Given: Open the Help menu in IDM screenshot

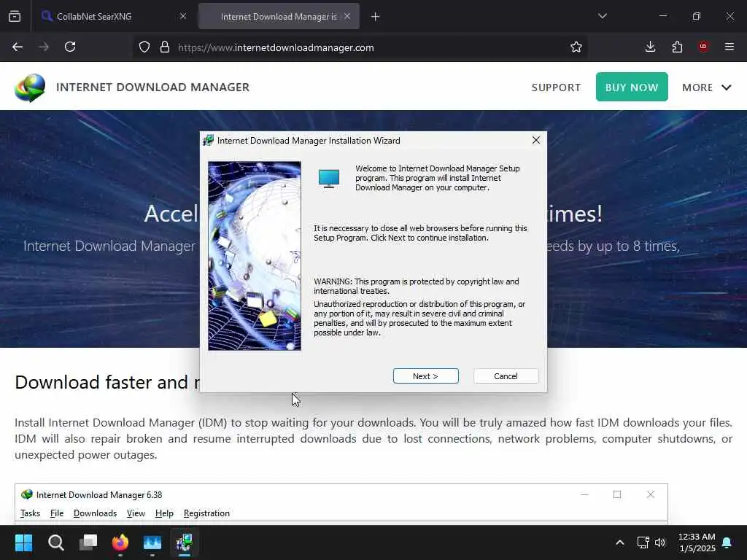Looking at the screenshot, I should [164, 513].
